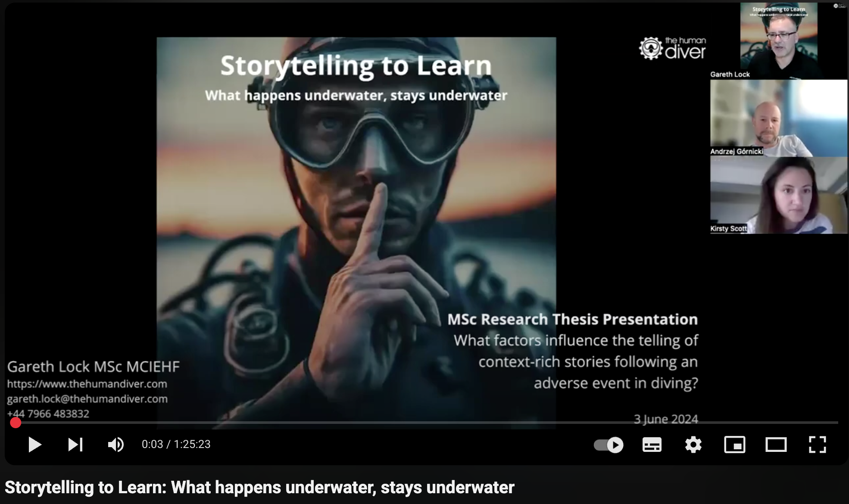849x504 pixels.
Task: Click Gareth Lock's webcam thumbnail
Action: 778,39
